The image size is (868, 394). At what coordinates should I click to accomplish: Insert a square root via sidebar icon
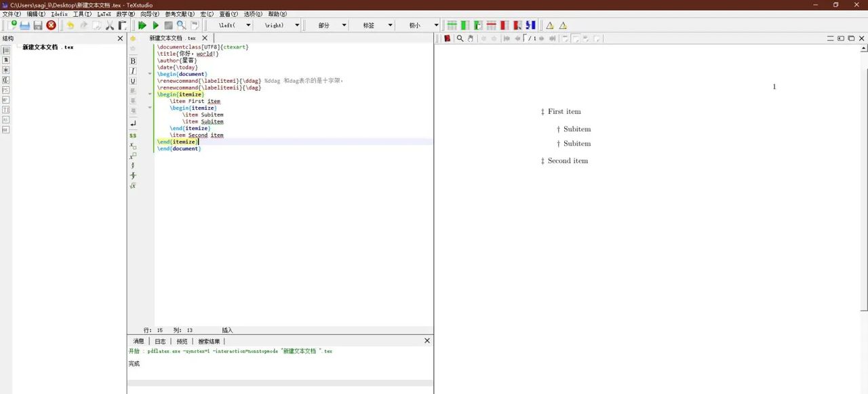point(133,186)
